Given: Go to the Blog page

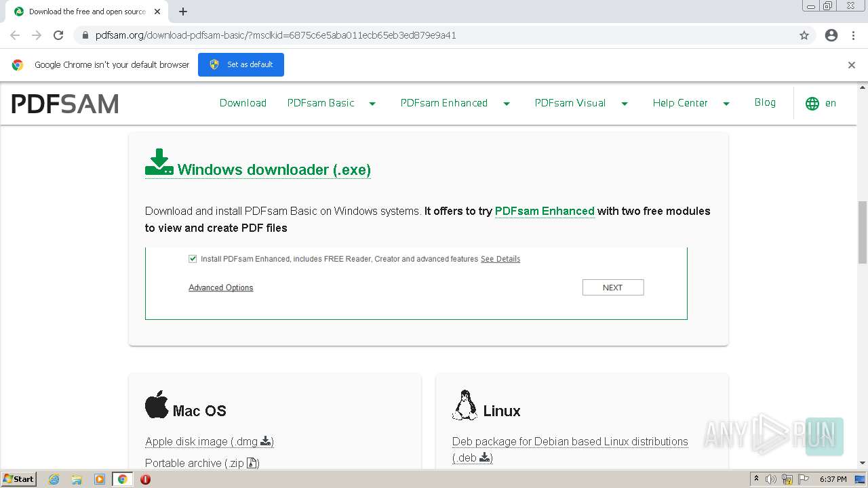Looking at the screenshot, I should pyautogui.click(x=765, y=102).
